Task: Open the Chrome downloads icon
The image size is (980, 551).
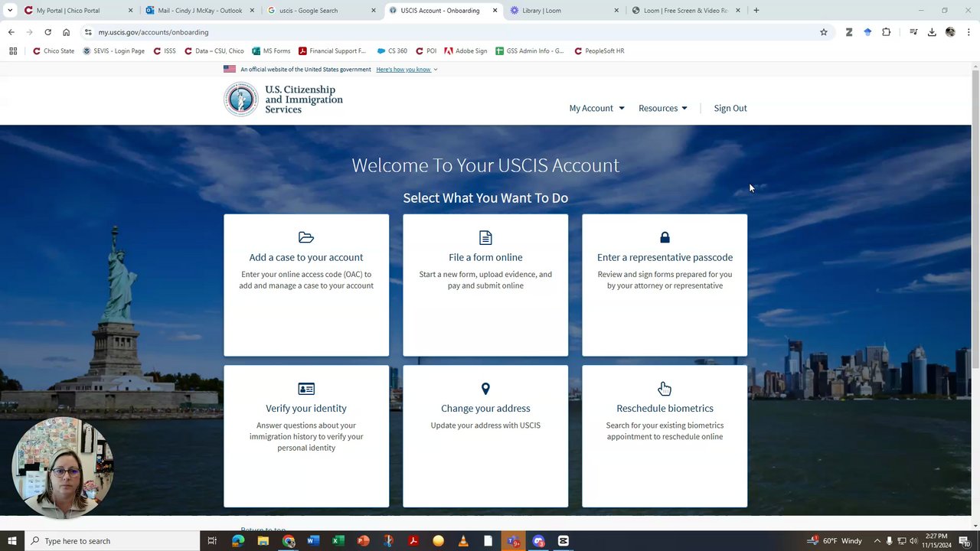Action: coord(932,32)
